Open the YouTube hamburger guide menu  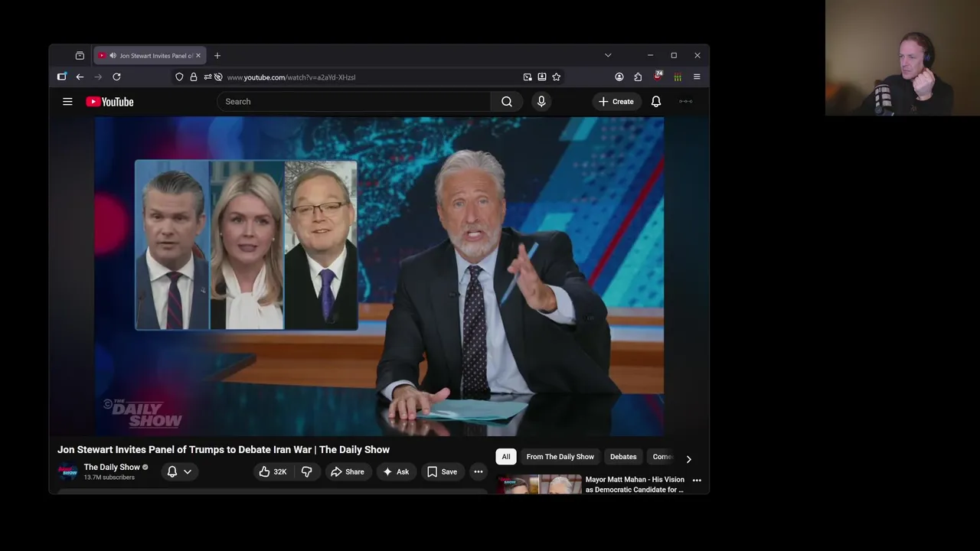[67, 101]
